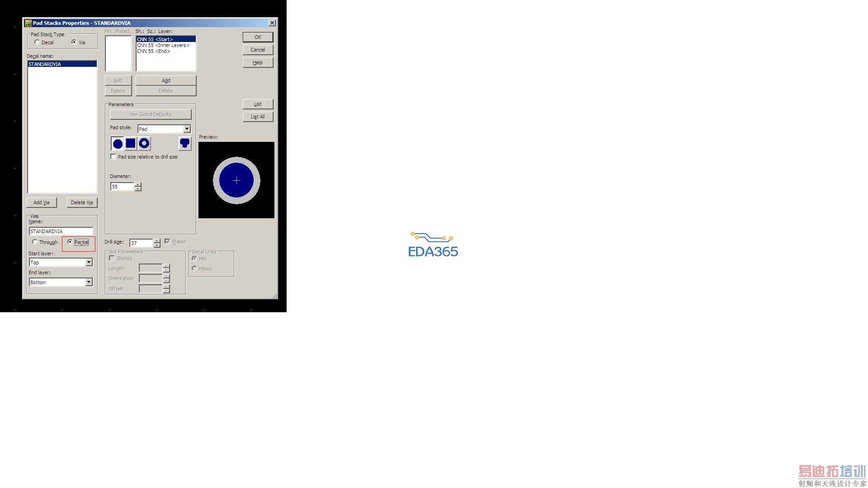Click the PADS icon in the title bar

[x=28, y=23]
